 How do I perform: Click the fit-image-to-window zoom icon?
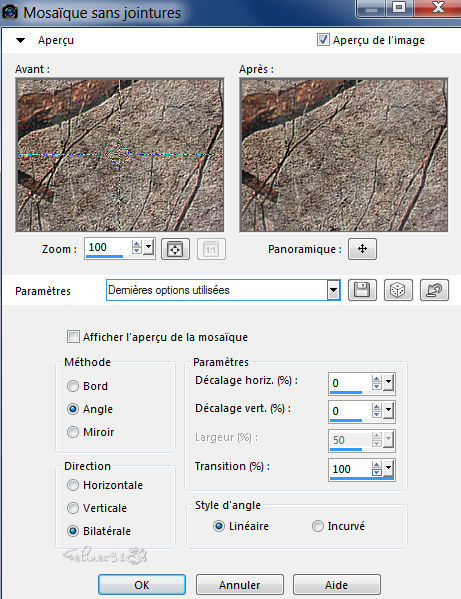click(175, 249)
